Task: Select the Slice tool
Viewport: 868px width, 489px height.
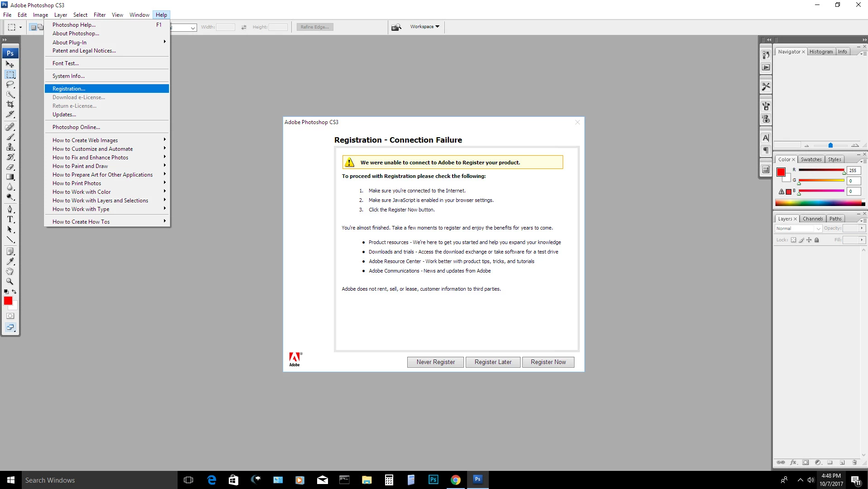Action: point(10,114)
